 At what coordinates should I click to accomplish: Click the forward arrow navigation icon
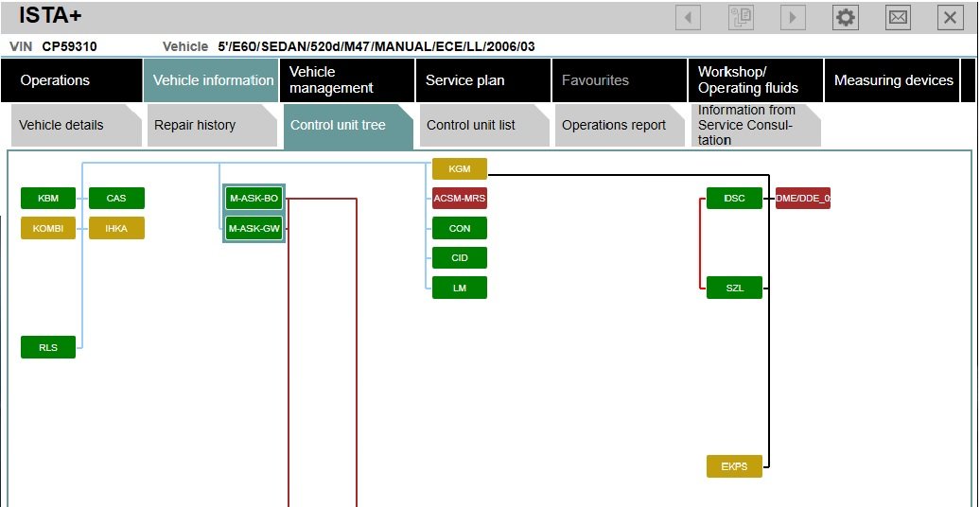pos(793,17)
